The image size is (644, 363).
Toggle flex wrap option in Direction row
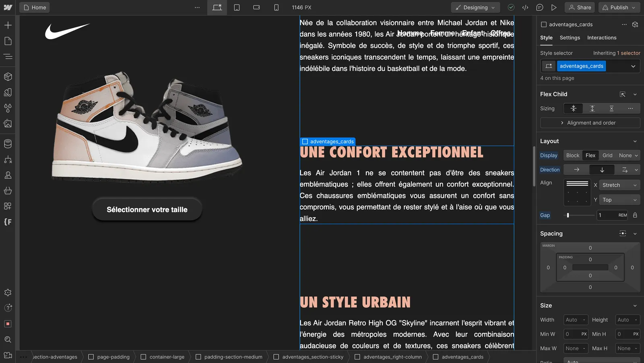coord(625,170)
